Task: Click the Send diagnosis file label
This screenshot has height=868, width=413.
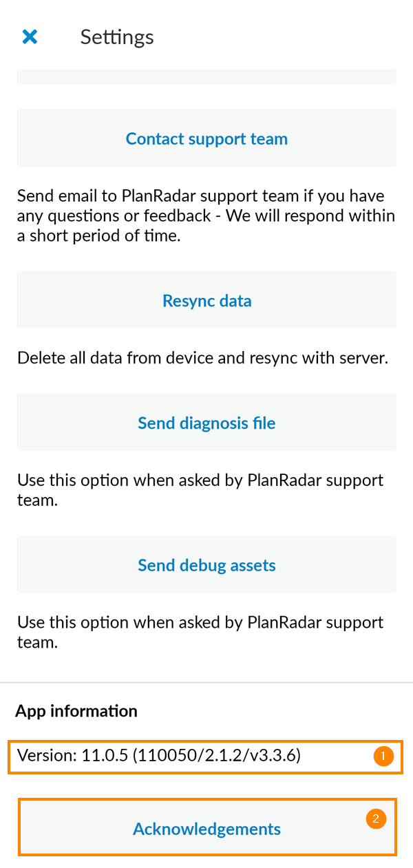Action: pyautogui.click(x=206, y=422)
